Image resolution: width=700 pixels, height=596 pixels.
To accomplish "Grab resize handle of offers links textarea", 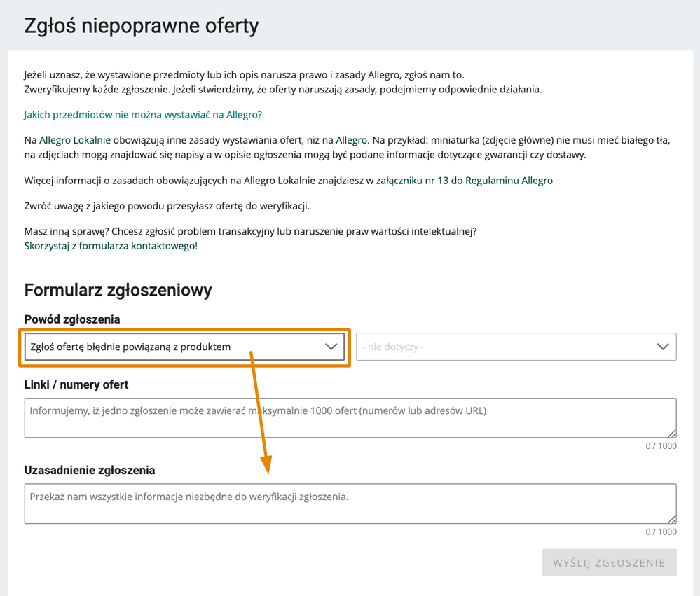I will (672, 434).
